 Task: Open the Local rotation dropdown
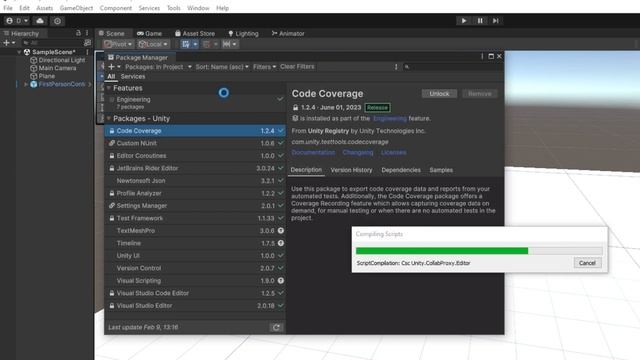tap(153, 44)
